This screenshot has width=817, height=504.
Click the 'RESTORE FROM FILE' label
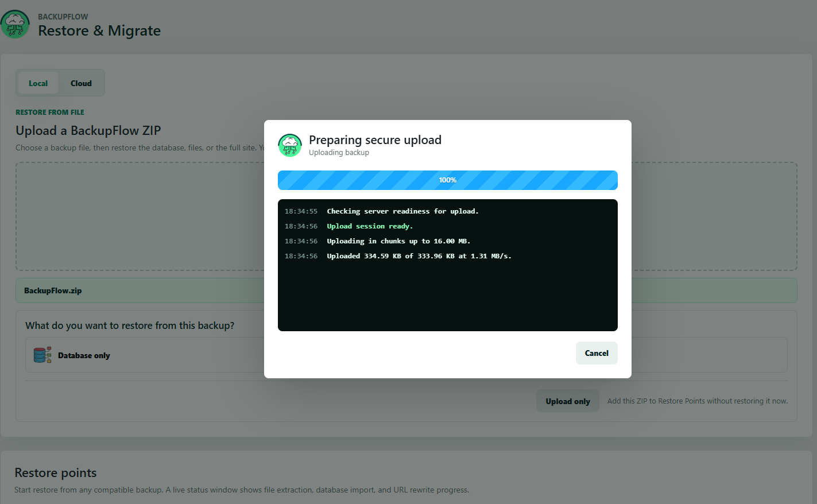pos(50,113)
